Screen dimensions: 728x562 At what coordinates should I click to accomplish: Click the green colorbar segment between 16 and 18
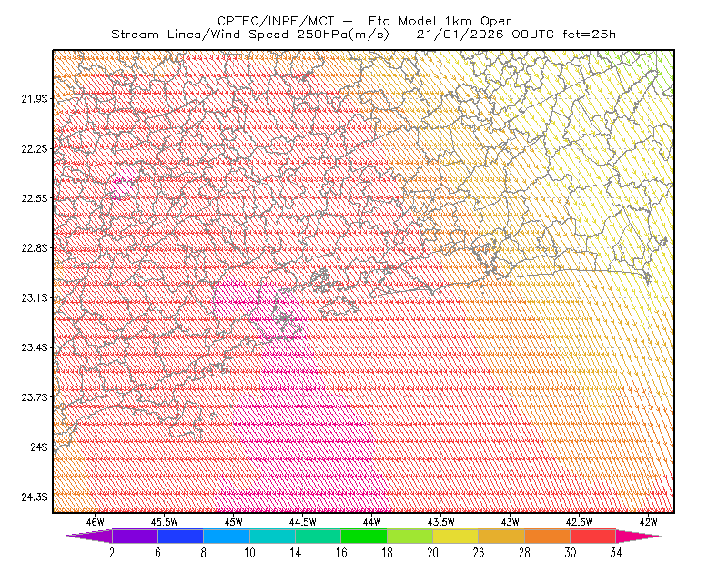point(364,536)
